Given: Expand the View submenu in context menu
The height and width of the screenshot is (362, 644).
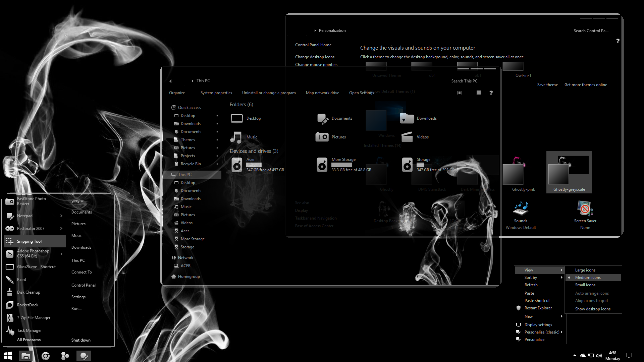Looking at the screenshot, I should 540,269.
